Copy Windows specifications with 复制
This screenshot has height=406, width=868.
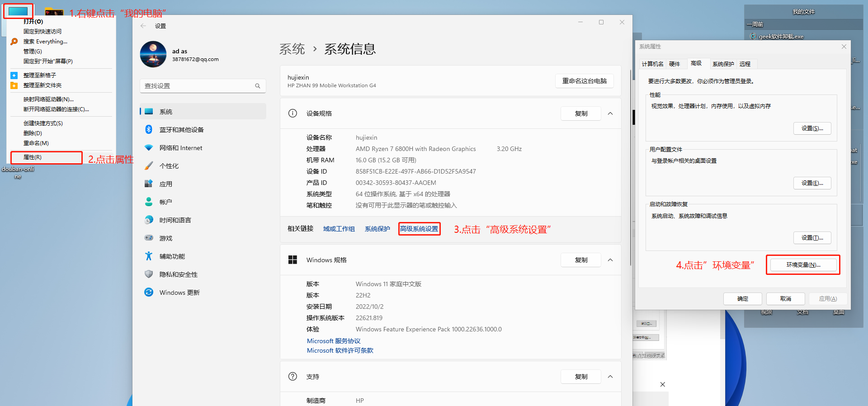click(x=581, y=260)
